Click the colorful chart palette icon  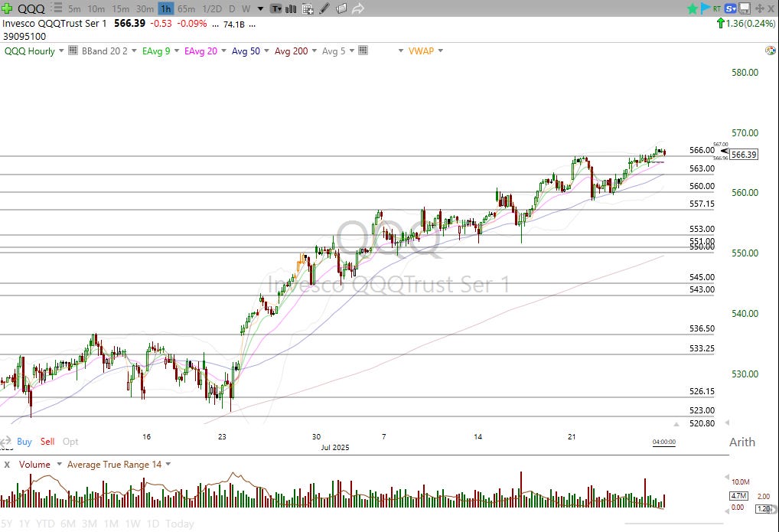tap(770, 51)
